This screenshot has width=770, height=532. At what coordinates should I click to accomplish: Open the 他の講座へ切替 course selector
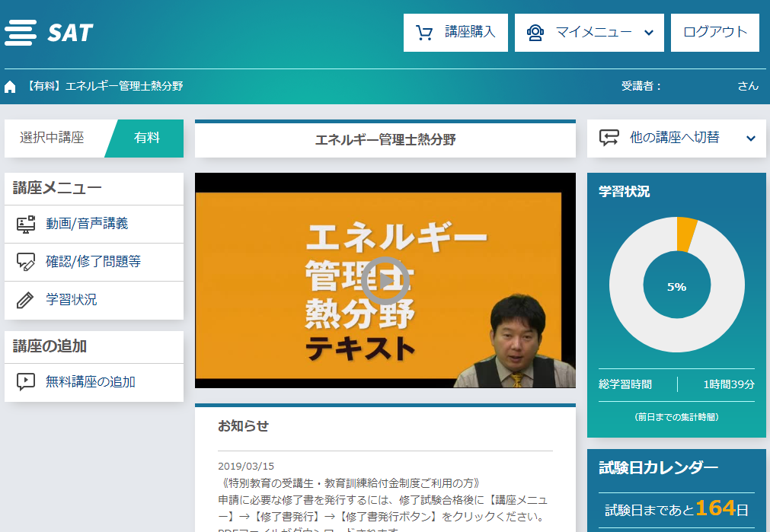coord(675,138)
